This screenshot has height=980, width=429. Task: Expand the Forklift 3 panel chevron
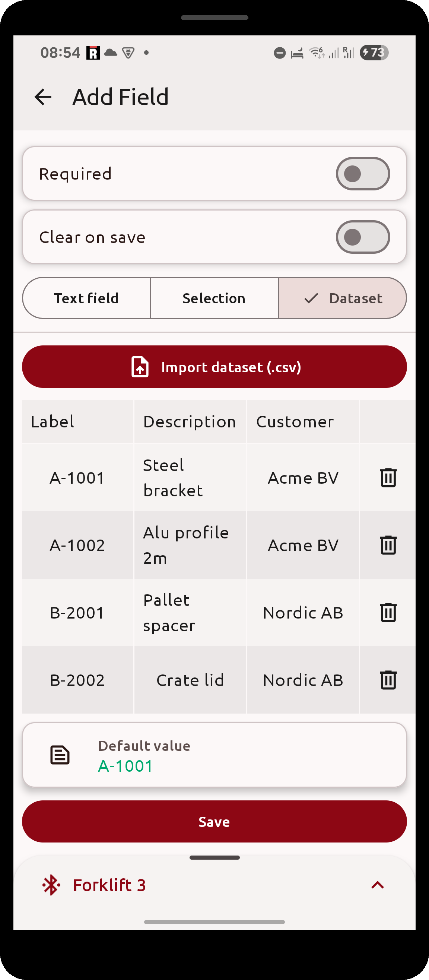(377, 885)
